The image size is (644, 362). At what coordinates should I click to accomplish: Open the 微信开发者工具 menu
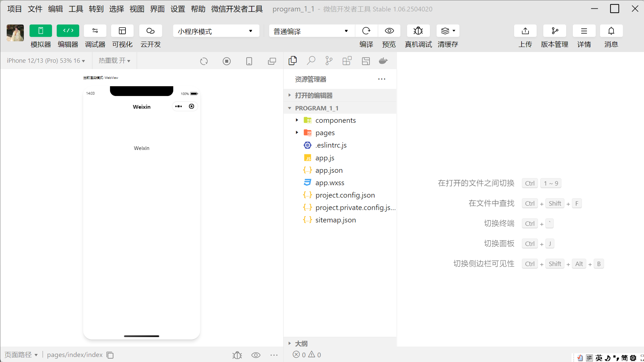click(x=237, y=9)
